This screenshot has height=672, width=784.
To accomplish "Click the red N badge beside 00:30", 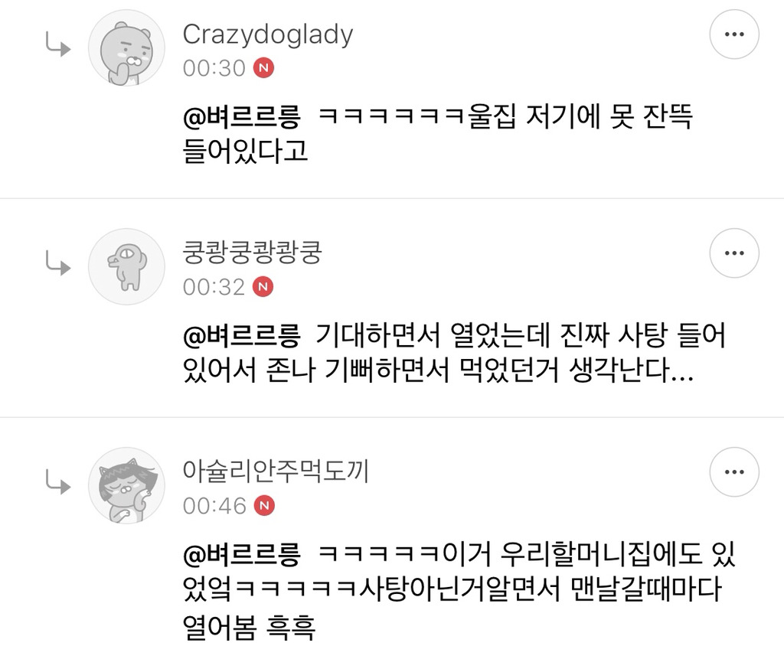I will 264,68.
